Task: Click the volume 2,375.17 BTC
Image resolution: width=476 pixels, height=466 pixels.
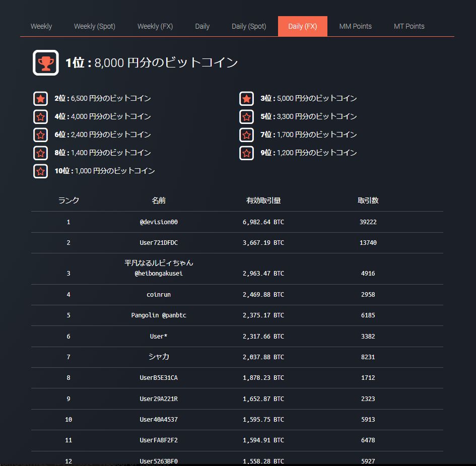Action: pos(263,315)
